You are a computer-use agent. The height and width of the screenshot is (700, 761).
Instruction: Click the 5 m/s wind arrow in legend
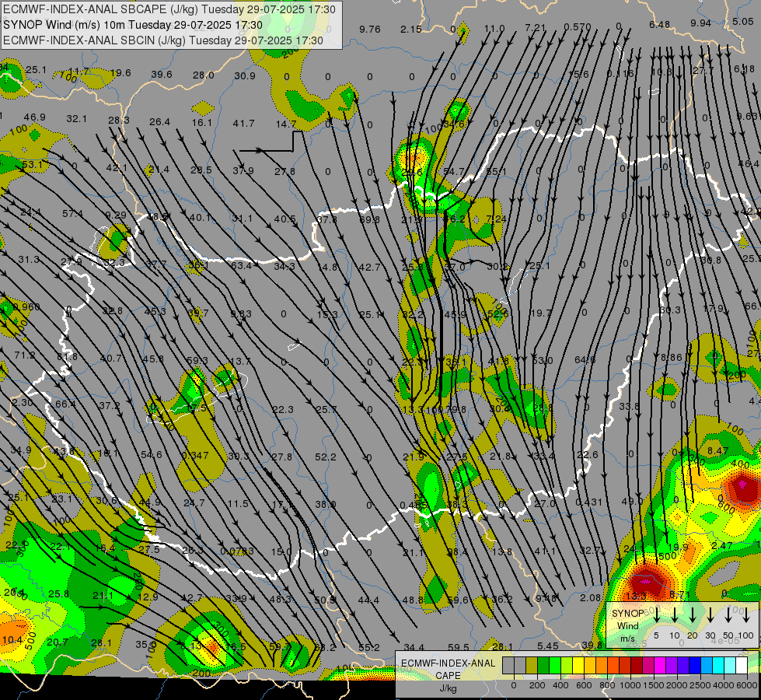(656, 614)
